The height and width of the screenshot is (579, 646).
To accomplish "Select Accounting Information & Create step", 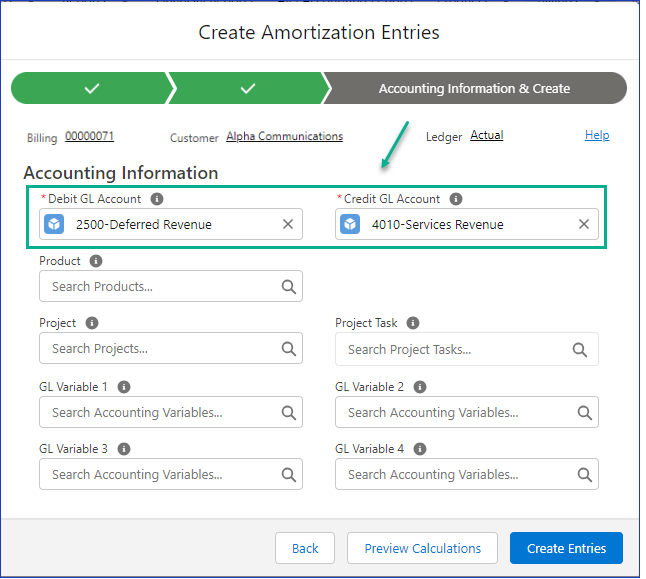I will coord(475,88).
